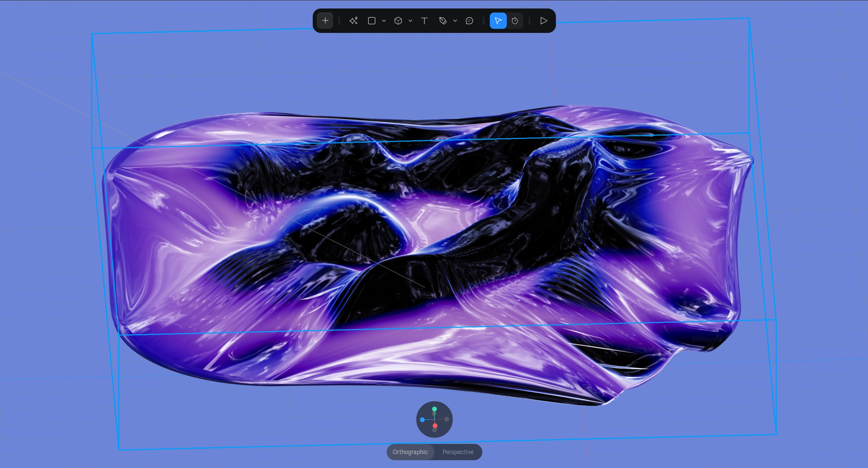Open the shape primitives dropdown
This screenshot has height=468, width=868.
[x=384, y=21]
